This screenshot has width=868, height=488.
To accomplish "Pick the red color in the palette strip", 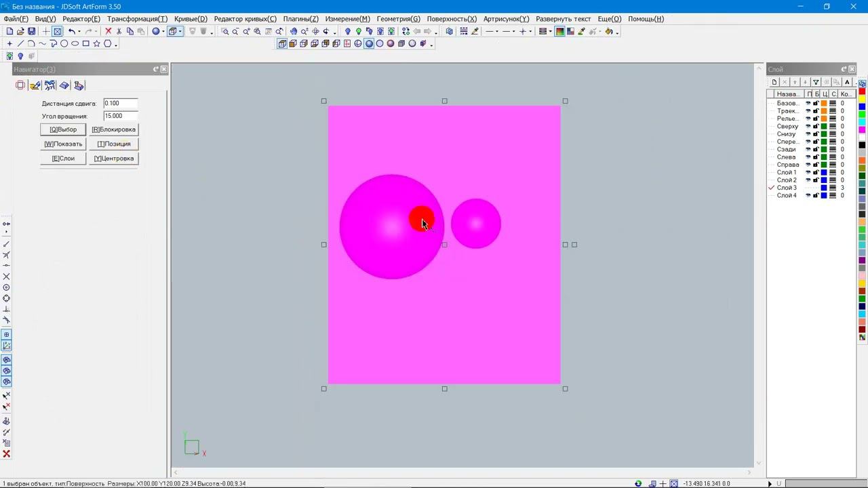I will tap(863, 91).
